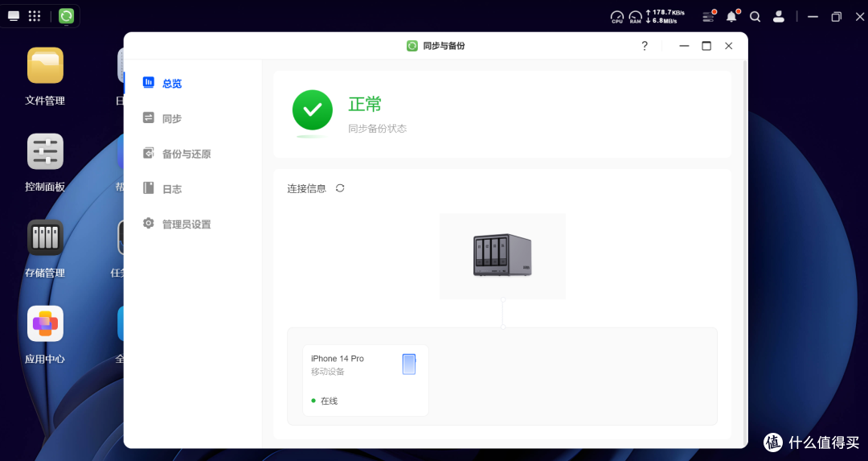Open the task list icon with red badge
This screenshot has height=461, width=868.
(709, 17)
